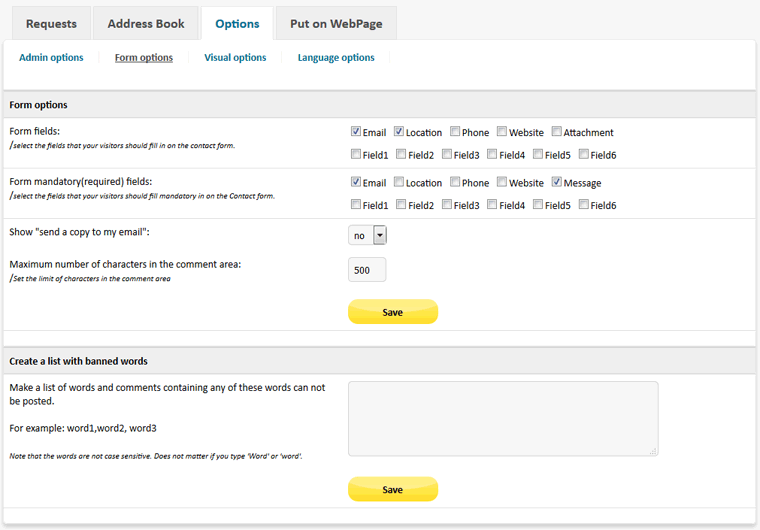Open Visual options

[x=235, y=57]
